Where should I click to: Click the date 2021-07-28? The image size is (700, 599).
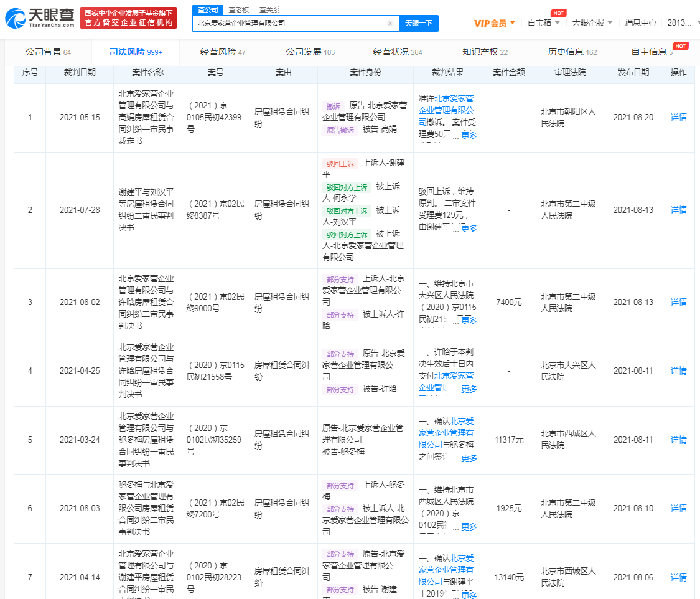[80, 210]
